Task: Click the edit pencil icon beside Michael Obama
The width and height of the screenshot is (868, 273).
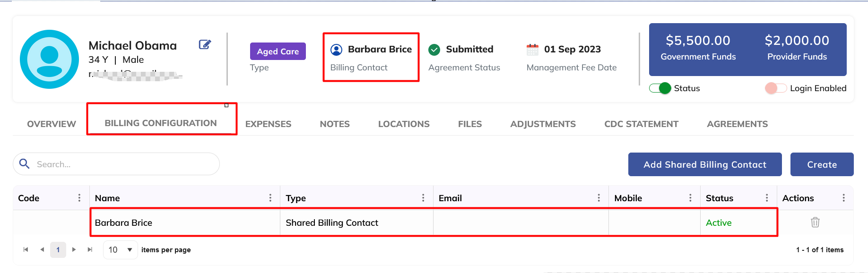Action: pos(205,45)
